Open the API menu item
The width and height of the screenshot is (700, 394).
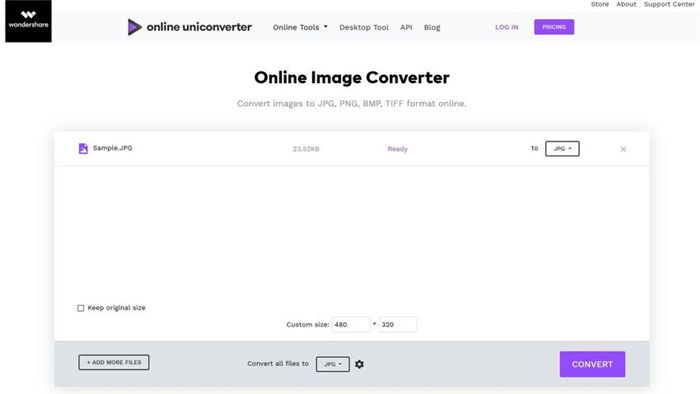pos(406,27)
